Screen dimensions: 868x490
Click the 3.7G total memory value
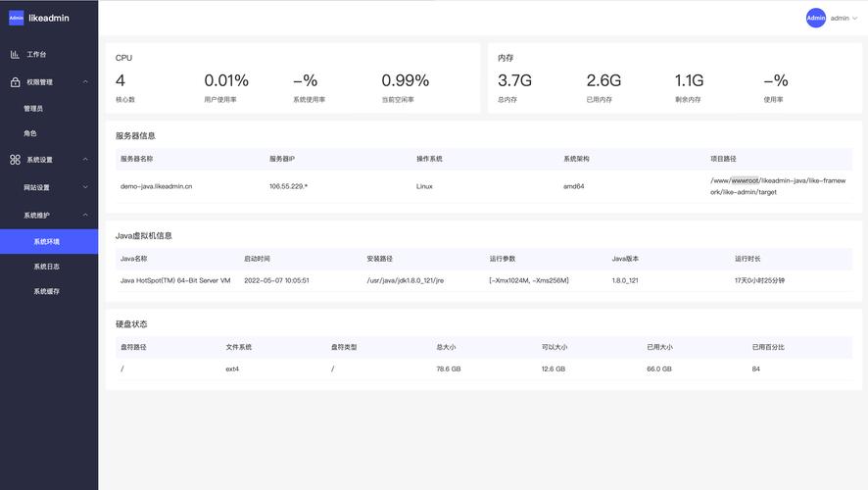coord(514,80)
